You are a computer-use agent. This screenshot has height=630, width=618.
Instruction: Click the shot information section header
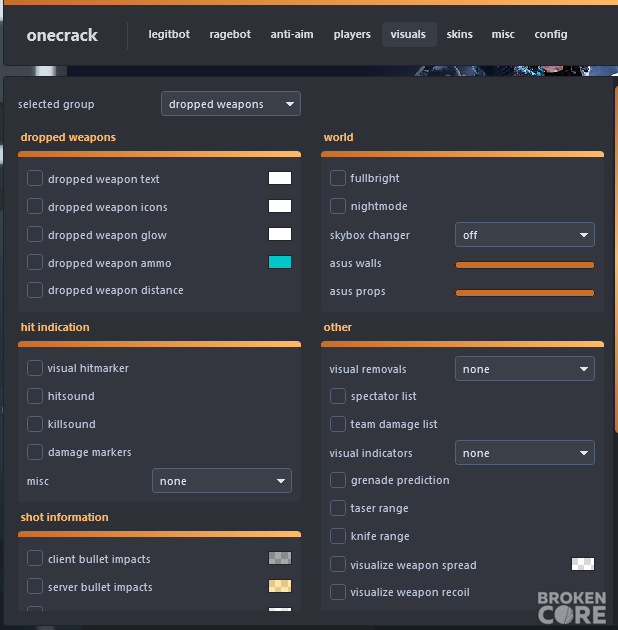tap(64, 517)
